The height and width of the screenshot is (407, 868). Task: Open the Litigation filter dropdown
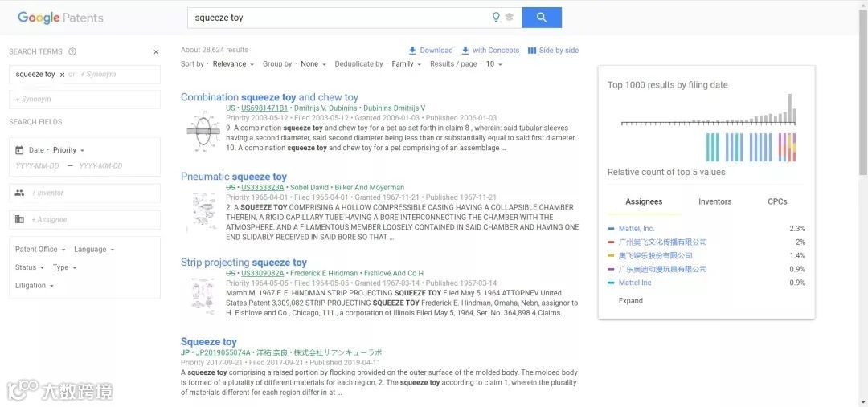pos(35,285)
